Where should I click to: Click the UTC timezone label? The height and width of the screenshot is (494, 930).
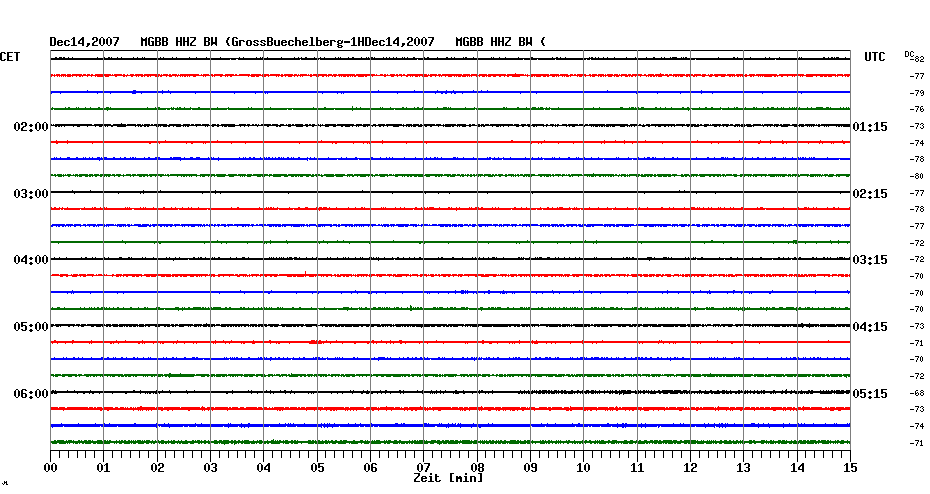875,57
